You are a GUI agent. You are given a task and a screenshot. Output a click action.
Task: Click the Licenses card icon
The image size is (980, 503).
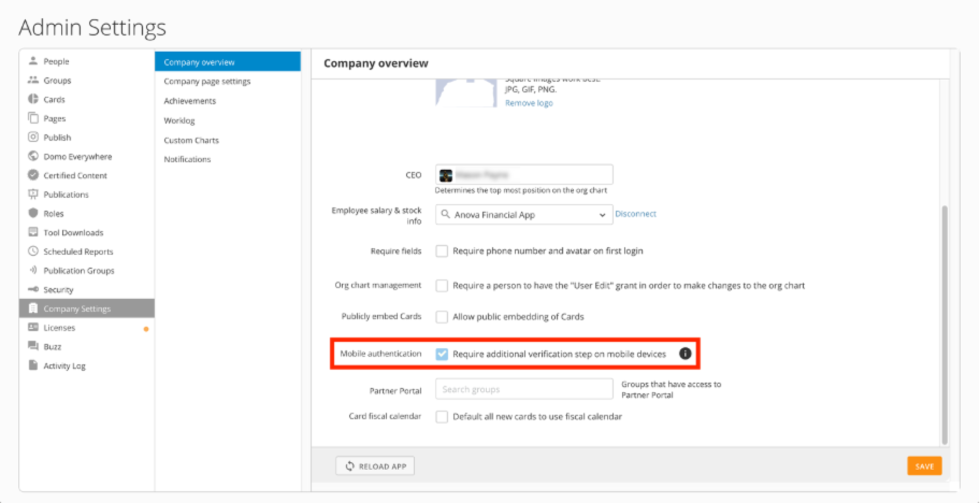pyautogui.click(x=33, y=327)
